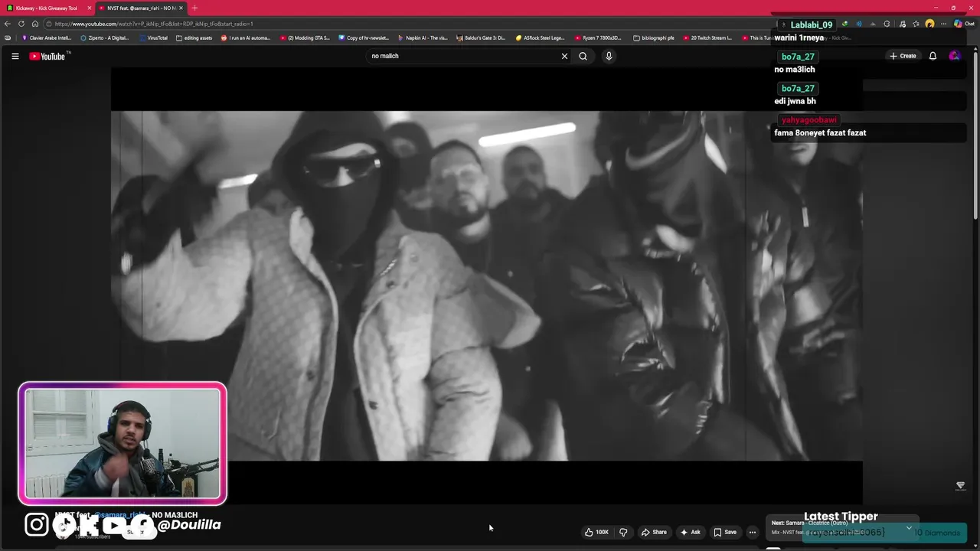Go back in browser history
The image size is (980, 551).
tap(8, 24)
